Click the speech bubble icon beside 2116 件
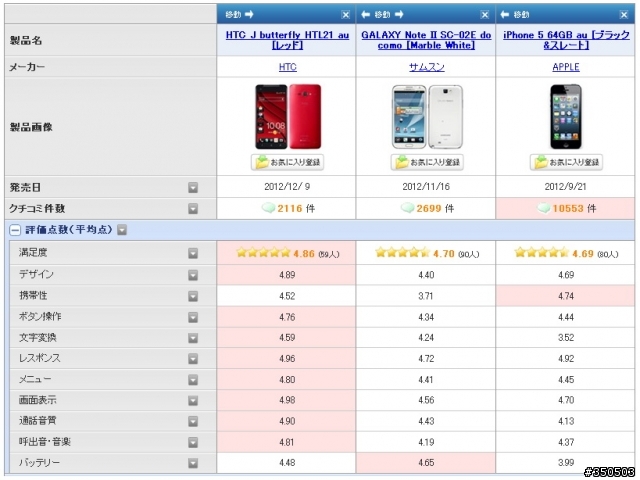The image size is (640, 480). [x=268, y=208]
